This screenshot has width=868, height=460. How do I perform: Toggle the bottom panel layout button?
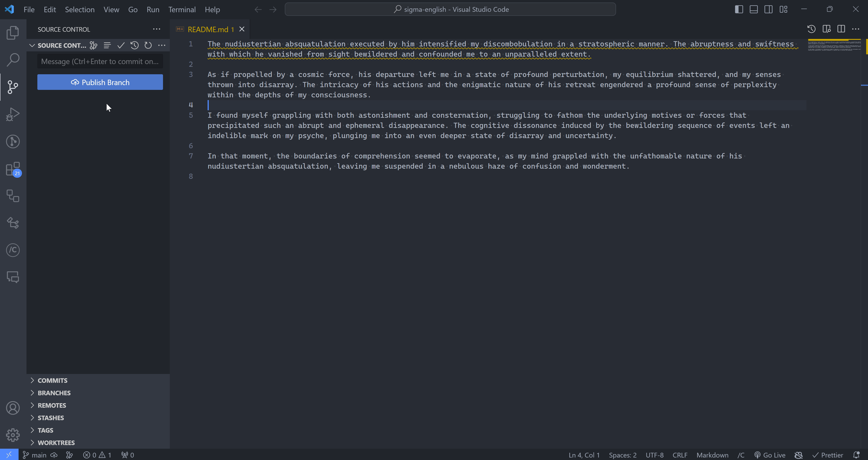(753, 10)
